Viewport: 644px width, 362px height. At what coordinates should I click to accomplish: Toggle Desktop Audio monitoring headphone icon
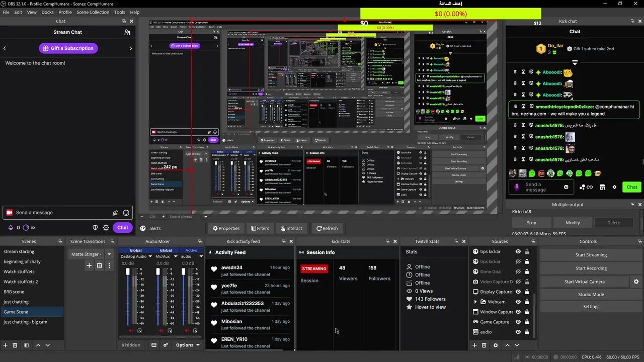(x=140, y=330)
